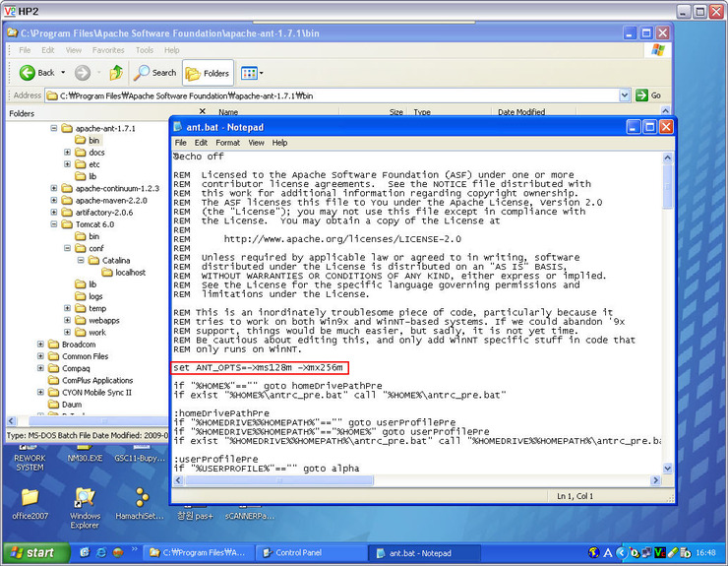Viewport: 728px width, 566px height.
Task: Click the Up folder icon in Explorer
Action: pos(116,73)
